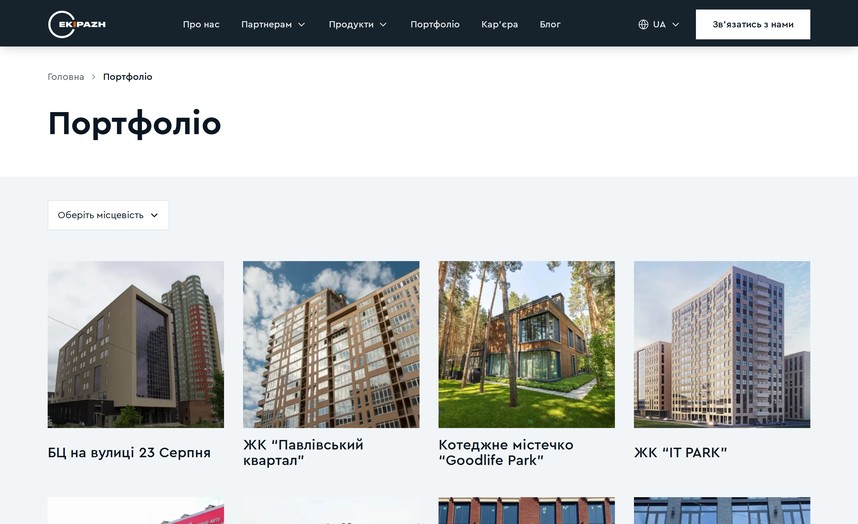Open the ЖК "Павлівський квартал" title
Image resolution: width=858 pixels, height=524 pixels.
[x=303, y=452]
